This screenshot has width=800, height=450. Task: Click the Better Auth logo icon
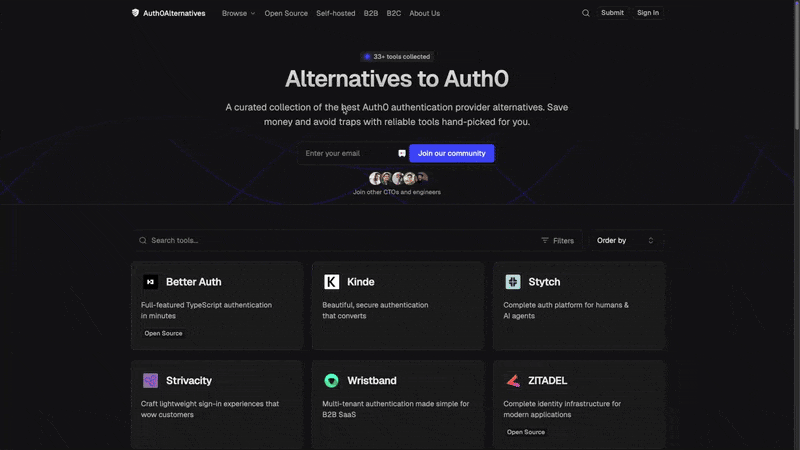pos(151,282)
